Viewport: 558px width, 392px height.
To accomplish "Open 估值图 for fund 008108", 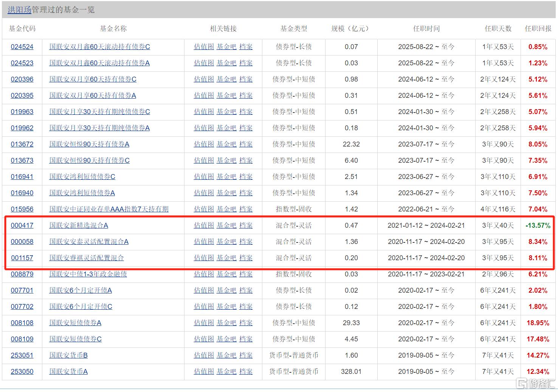I will [x=204, y=323].
